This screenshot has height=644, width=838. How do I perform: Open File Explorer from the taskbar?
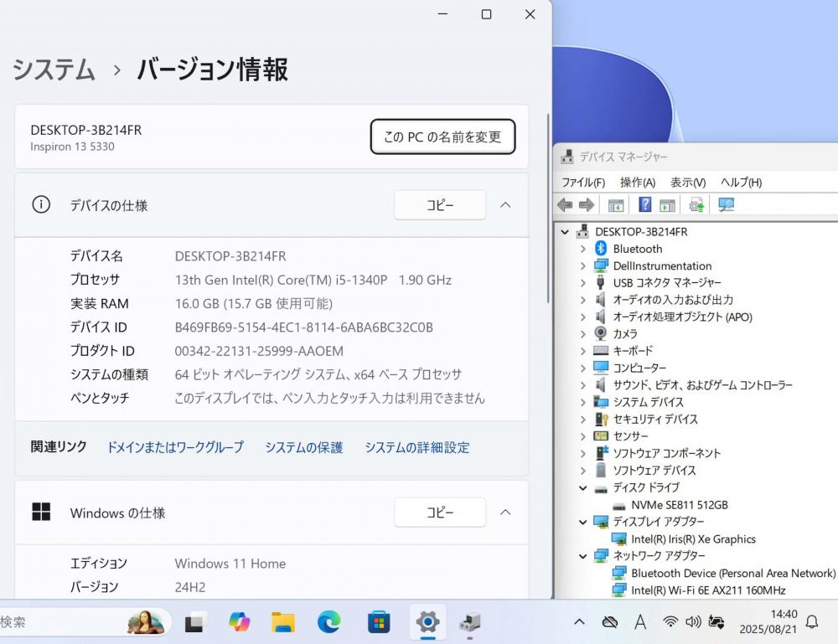tap(283, 622)
